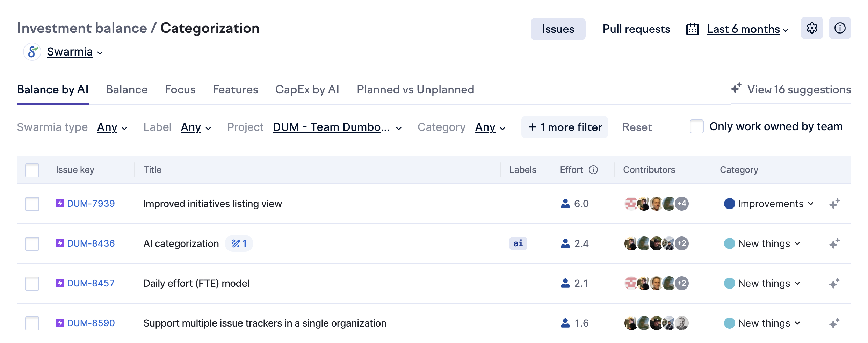The width and height of the screenshot is (868, 343).
Task: Expand the Project DUM - Team Dumbo dropdown
Action: coord(337,127)
